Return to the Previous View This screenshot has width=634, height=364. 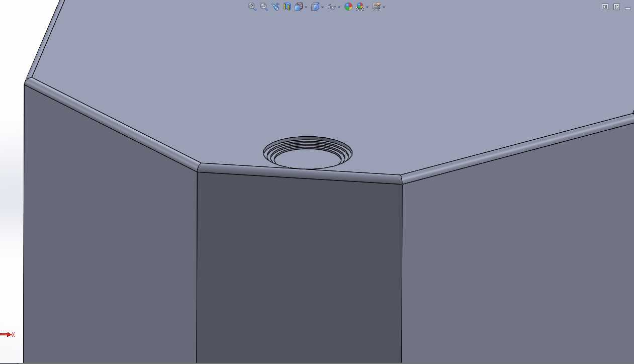pyautogui.click(x=276, y=7)
